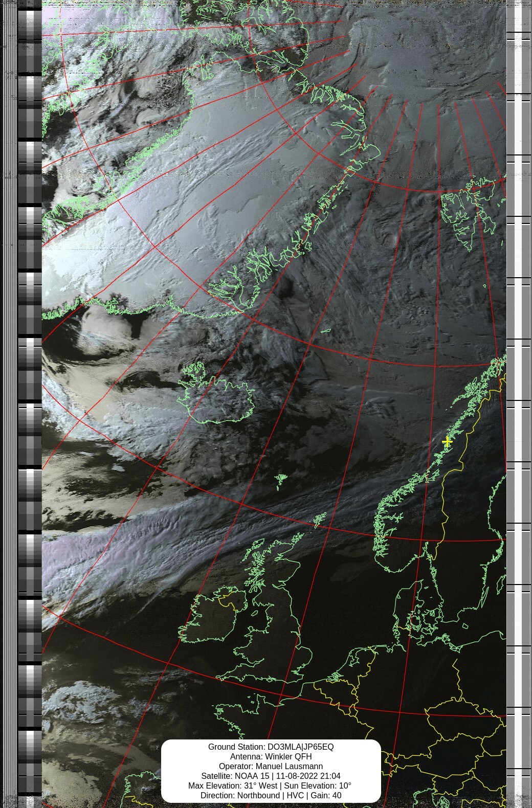Viewport: 532px width, 808px height.
Task: Click the "Operator: Manuel Lausmann" text line
Action: [x=271, y=766]
